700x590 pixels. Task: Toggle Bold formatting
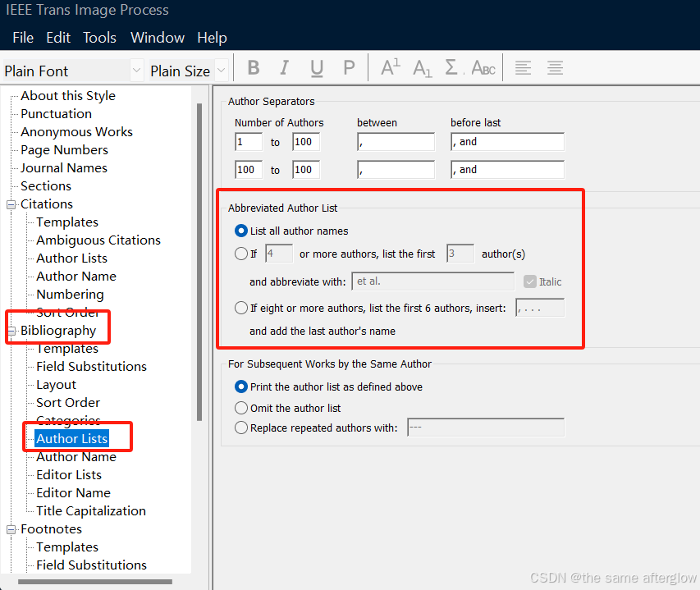pos(253,68)
